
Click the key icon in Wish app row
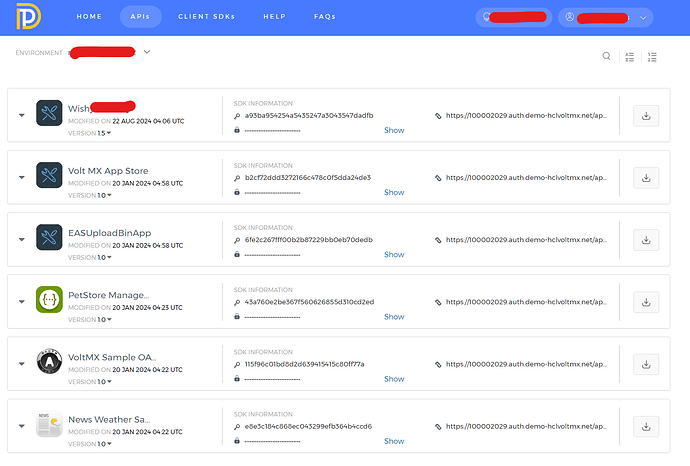[x=237, y=116]
